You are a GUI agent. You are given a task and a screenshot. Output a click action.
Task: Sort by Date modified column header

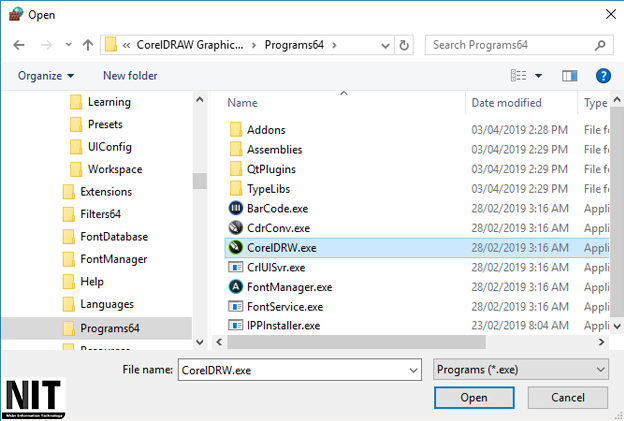click(506, 103)
